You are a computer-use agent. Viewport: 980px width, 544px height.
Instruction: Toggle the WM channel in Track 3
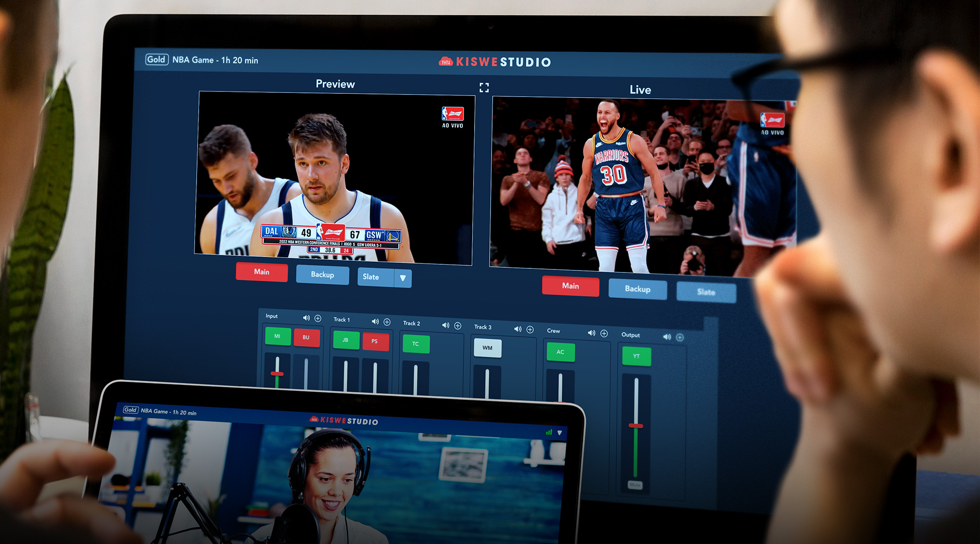pyautogui.click(x=487, y=348)
